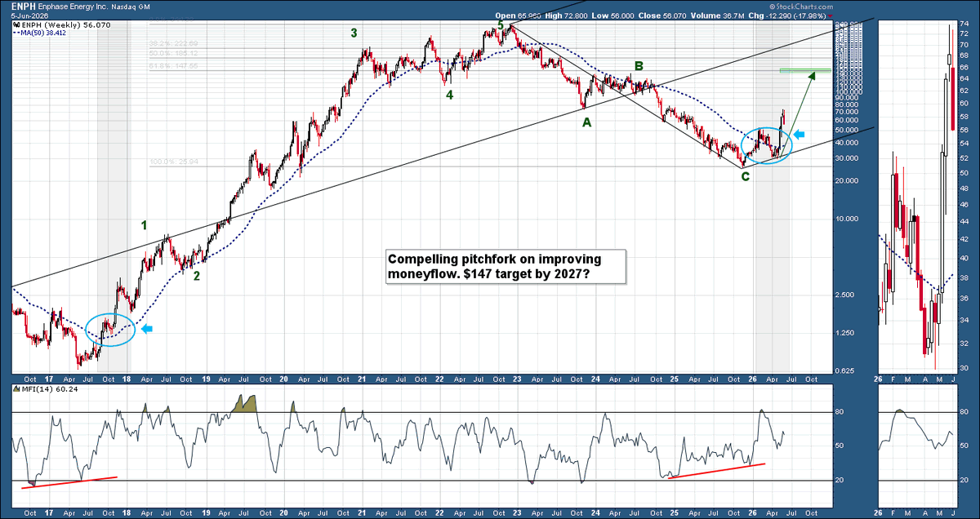The image size is (980, 519).
Task: Click the 10.000 price axis label
Action: tap(847, 219)
